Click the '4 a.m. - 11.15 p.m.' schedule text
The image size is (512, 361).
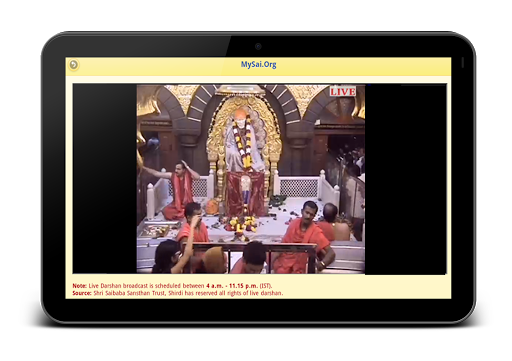coord(232,286)
